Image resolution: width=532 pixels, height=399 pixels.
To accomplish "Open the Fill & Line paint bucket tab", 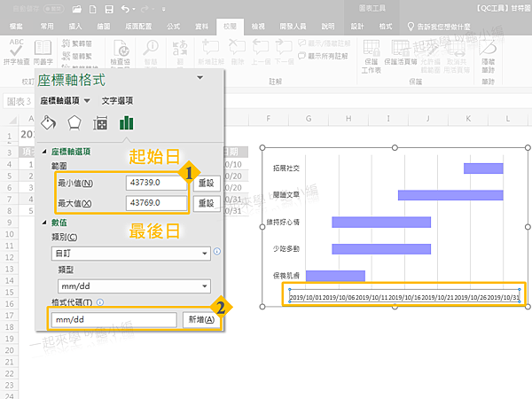I will (49, 122).
